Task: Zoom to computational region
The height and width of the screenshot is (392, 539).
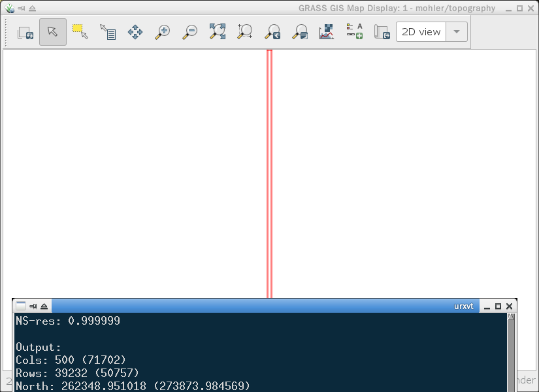Action: (x=245, y=32)
